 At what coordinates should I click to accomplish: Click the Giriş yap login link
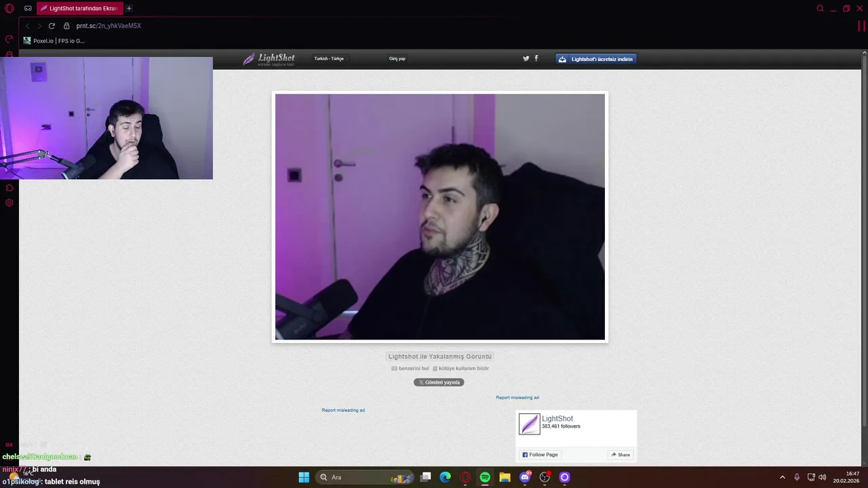397,59
